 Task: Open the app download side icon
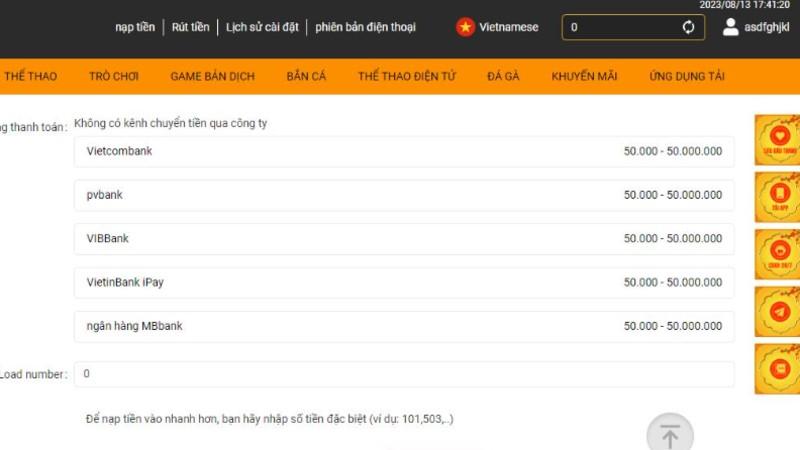click(x=777, y=197)
